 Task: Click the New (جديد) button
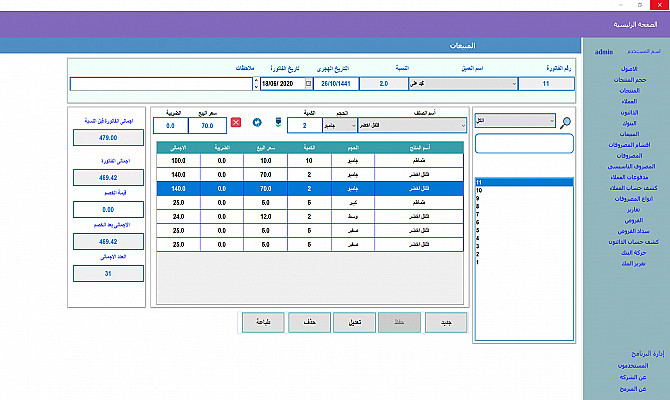tap(446, 322)
